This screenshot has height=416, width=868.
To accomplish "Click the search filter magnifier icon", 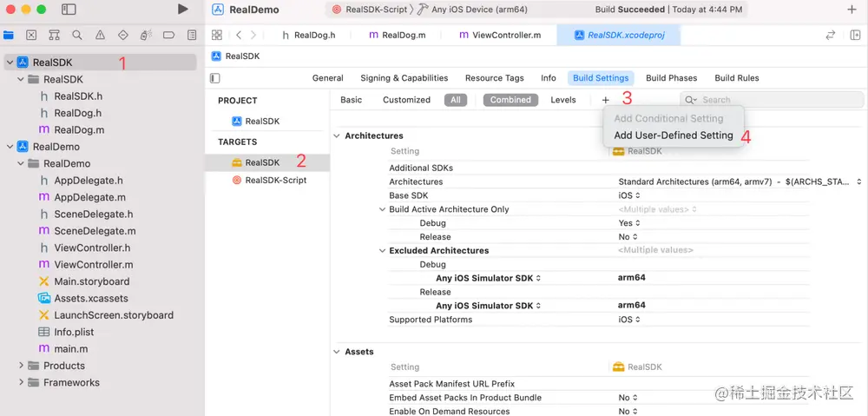I will (x=691, y=100).
